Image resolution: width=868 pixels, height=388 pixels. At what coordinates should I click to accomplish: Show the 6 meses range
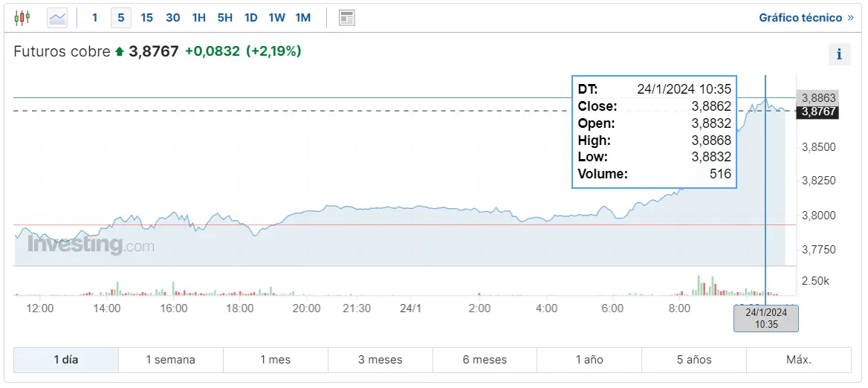click(x=485, y=360)
